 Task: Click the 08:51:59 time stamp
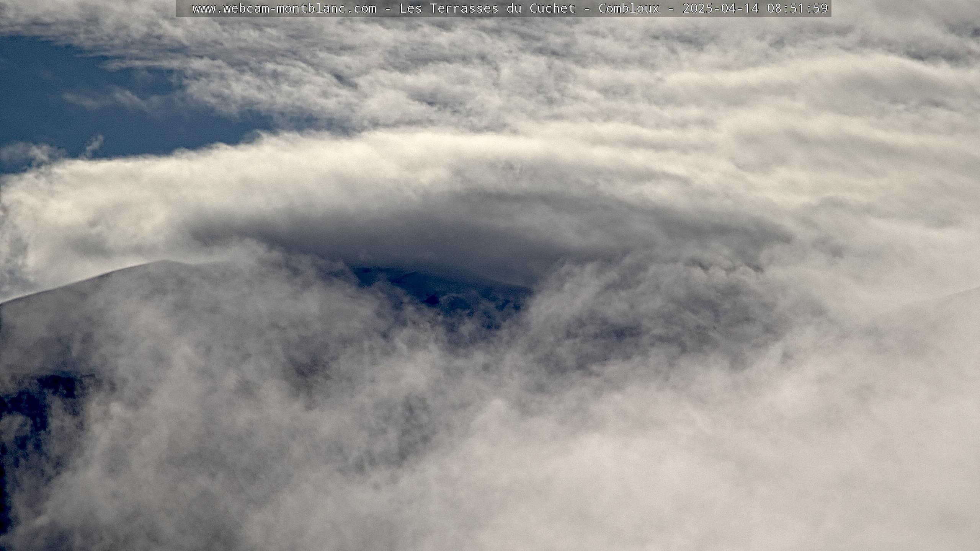coord(797,8)
